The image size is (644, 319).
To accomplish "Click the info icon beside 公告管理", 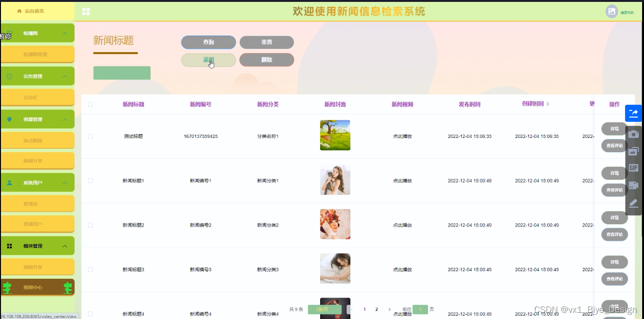I will tap(9, 76).
